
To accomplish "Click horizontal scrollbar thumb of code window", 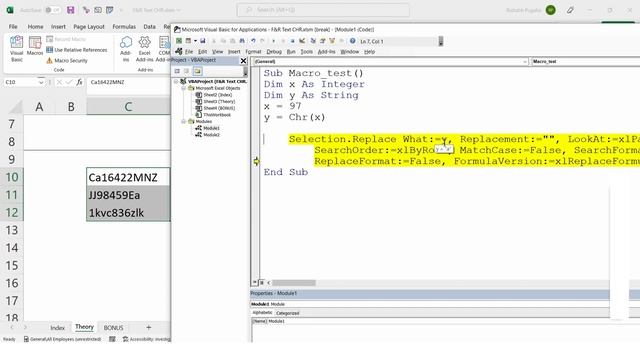I will point(294,282).
